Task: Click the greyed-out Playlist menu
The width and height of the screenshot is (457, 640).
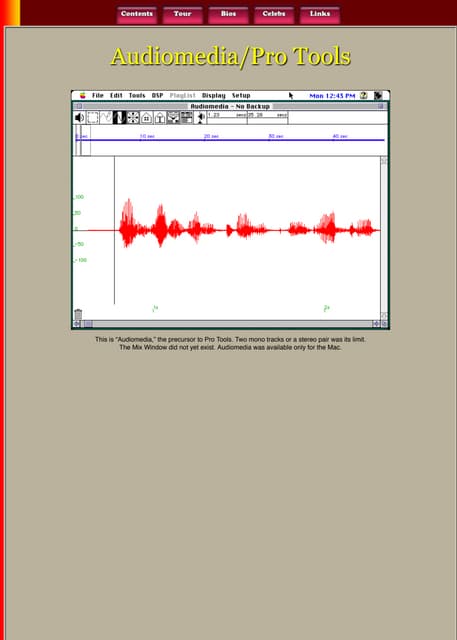Action: pyautogui.click(x=183, y=96)
